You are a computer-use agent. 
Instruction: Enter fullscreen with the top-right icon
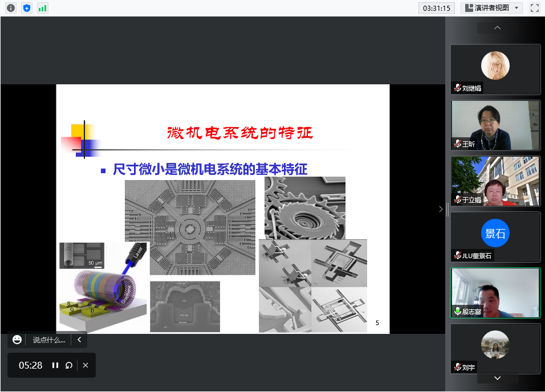coord(534,8)
